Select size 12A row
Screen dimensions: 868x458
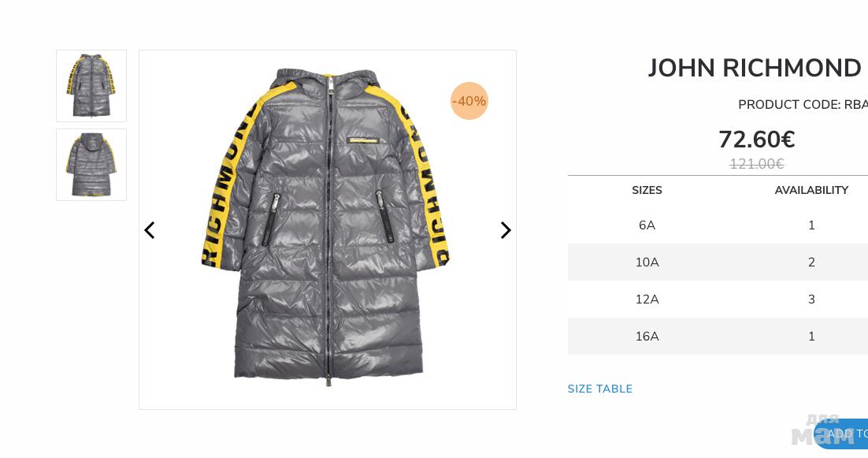[x=718, y=299]
